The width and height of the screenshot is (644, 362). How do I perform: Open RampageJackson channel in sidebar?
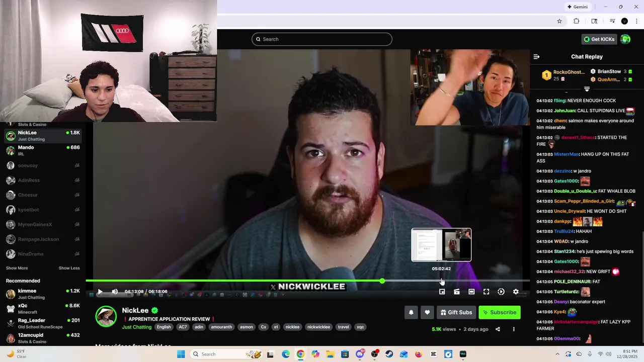[43, 239]
